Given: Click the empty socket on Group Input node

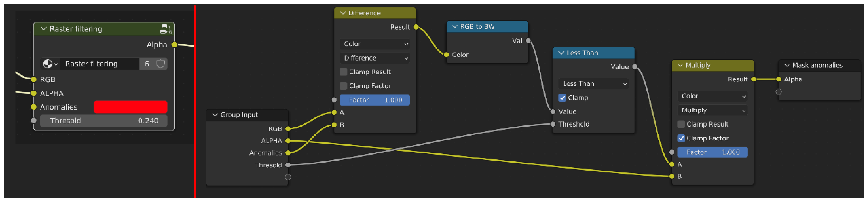Looking at the screenshot, I should click(x=288, y=177).
